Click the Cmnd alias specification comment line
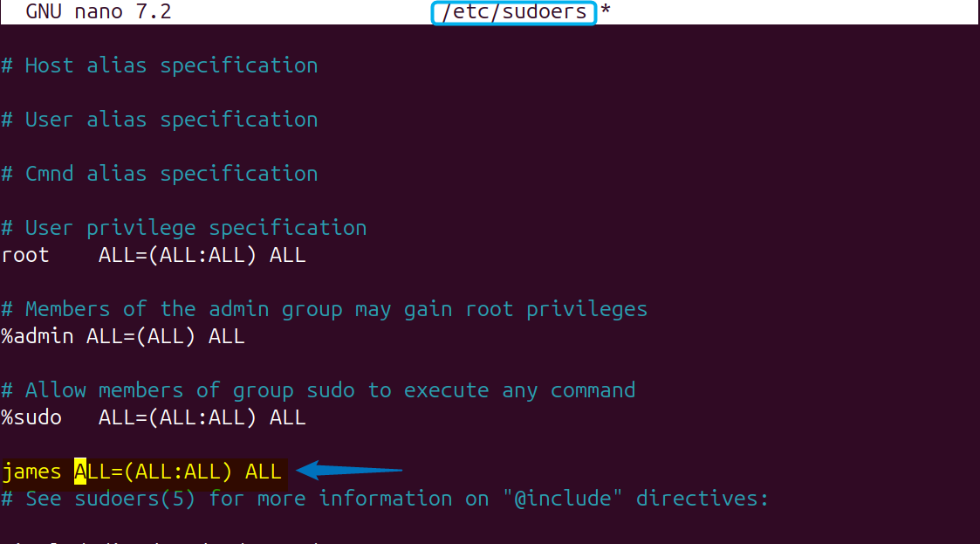The image size is (980, 544). 160,174
